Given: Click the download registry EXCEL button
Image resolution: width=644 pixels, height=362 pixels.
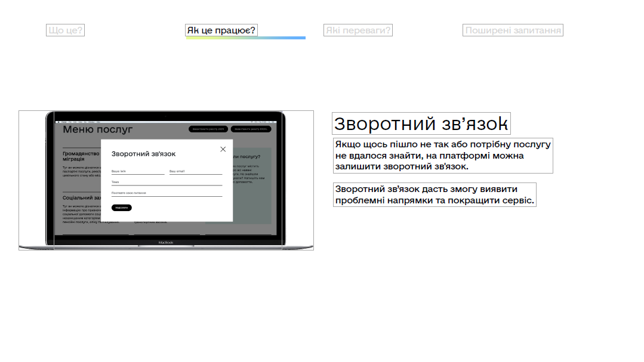Looking at the screenshot, I should [x=251, y=129].
